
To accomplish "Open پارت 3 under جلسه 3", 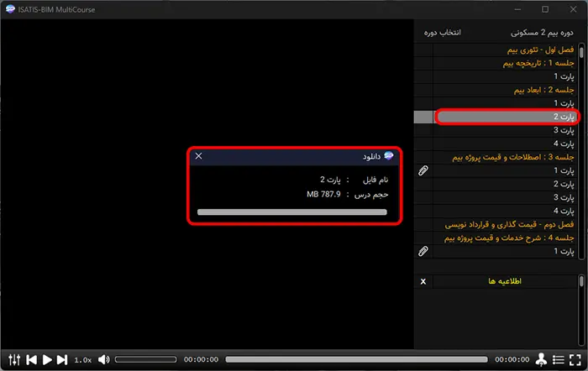I will click(x=504, y=198).
